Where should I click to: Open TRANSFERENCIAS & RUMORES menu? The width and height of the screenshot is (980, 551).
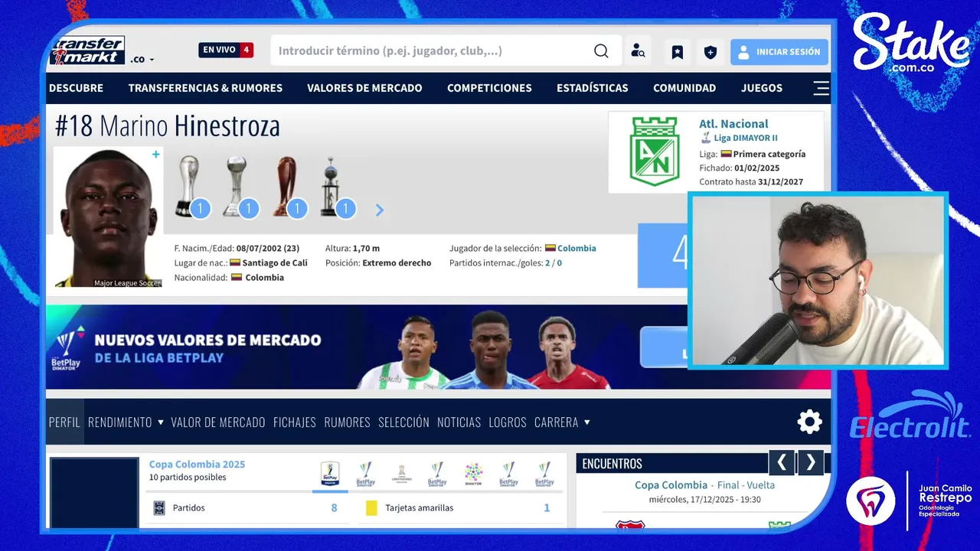[205, 88]
